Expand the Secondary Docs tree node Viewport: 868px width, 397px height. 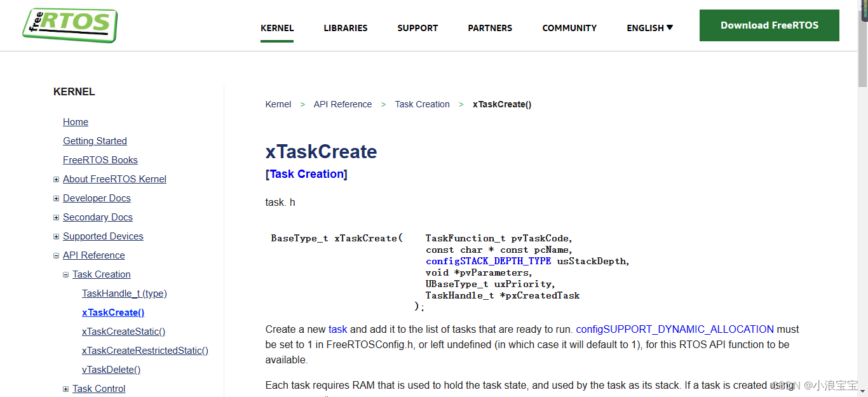[x=57, y=218]
